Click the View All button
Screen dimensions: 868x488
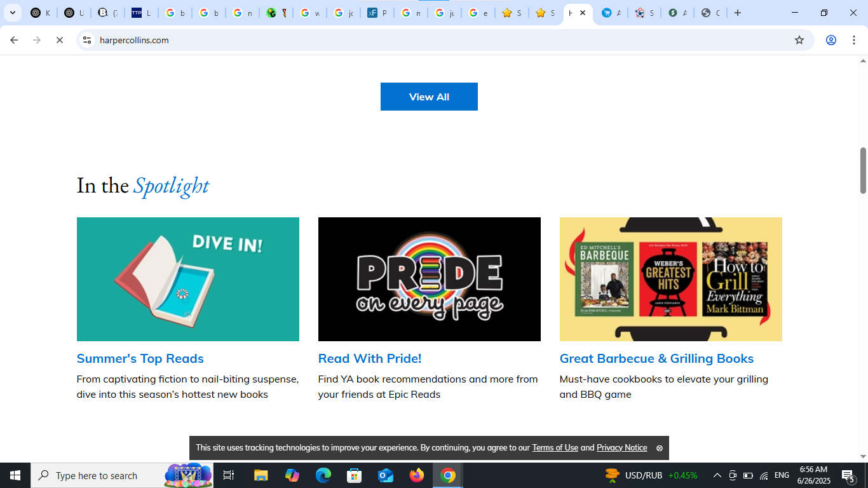(x=429, y=97)
